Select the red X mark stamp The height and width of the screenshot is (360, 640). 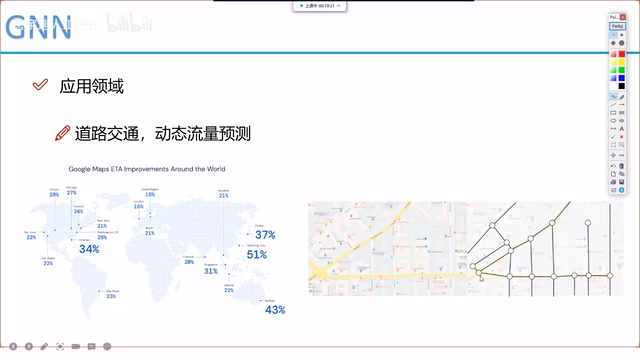(622, 137)
